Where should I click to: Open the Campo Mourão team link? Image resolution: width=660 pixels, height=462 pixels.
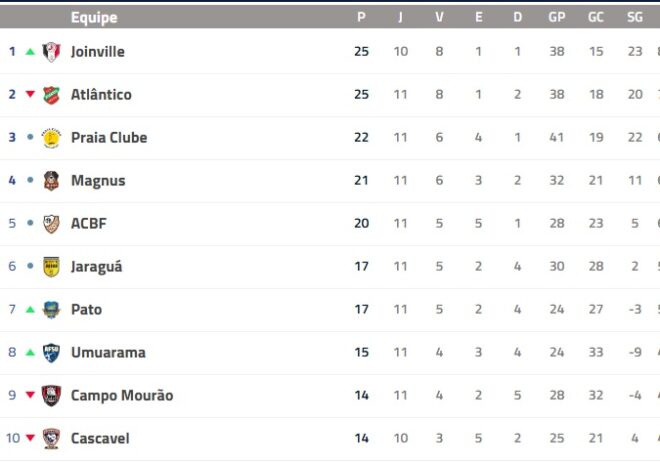[122, 396]
